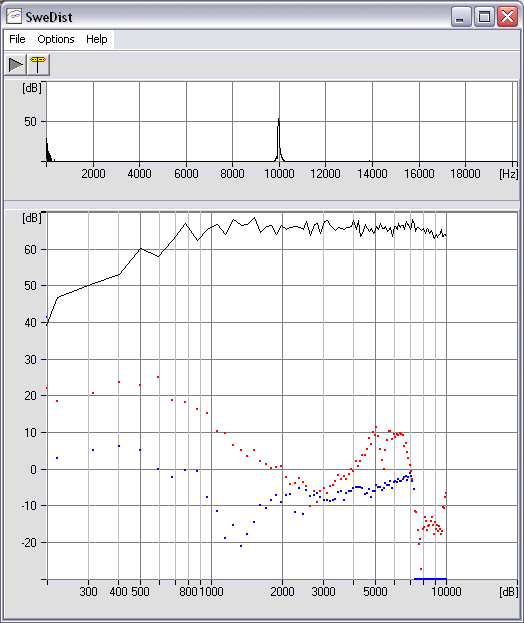Click the 10000 Hz spectrum peak
This screenshot has height=623, width=524.
tap(278, 119)
